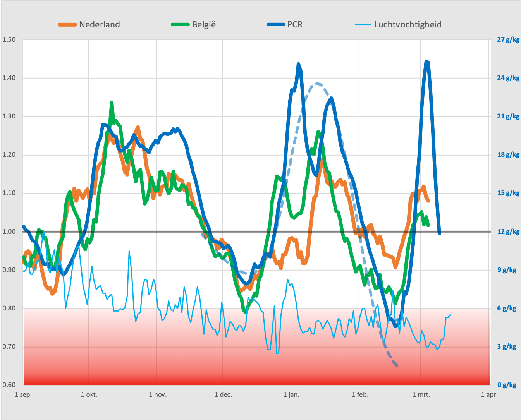Click the '1 nov.' date label
This screenshot has width=521, height=420.
pyautogui.click(x=158, y=394)
